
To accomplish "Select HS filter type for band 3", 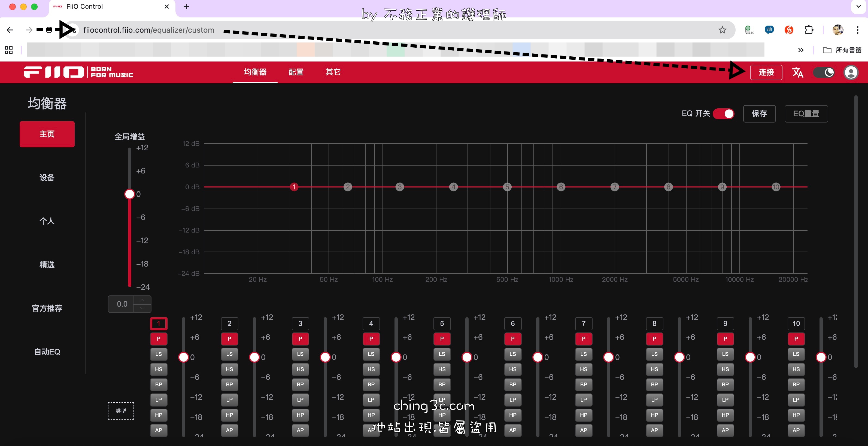I will 300,369.
